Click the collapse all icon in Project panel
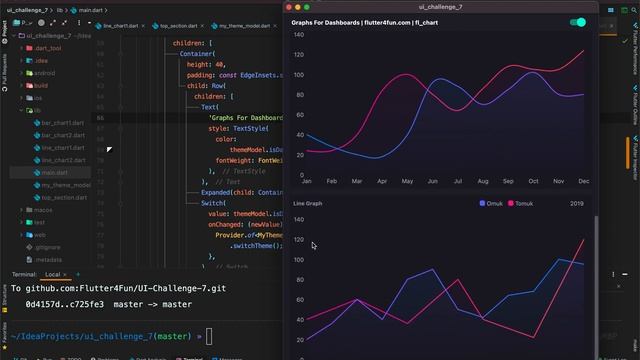640x360 pixels. (64, 23)
